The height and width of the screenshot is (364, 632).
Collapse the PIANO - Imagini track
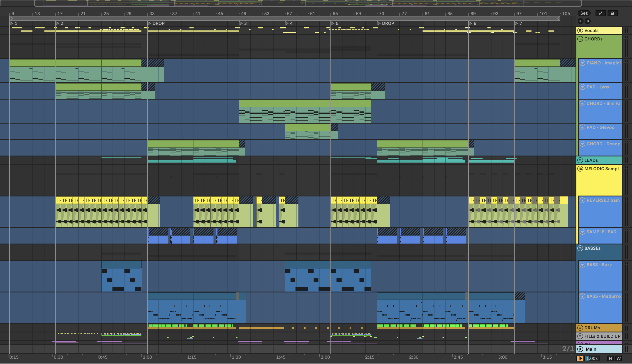pos(582,63)
